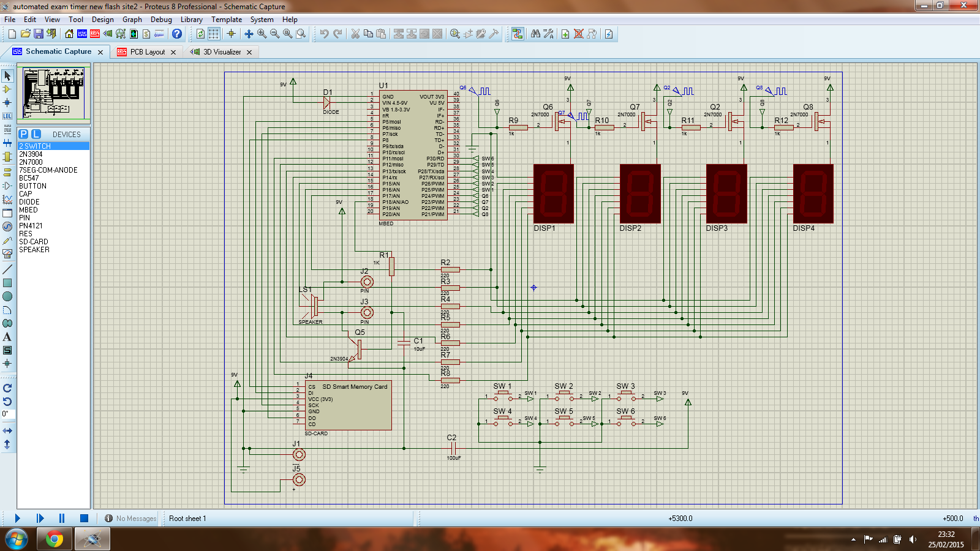
Task: Undo the last schematic change
Action: click(x=324, y=34)
